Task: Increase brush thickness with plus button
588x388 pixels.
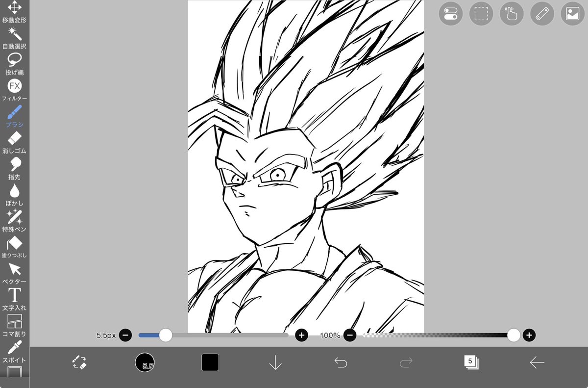Action: pos(301,336)
